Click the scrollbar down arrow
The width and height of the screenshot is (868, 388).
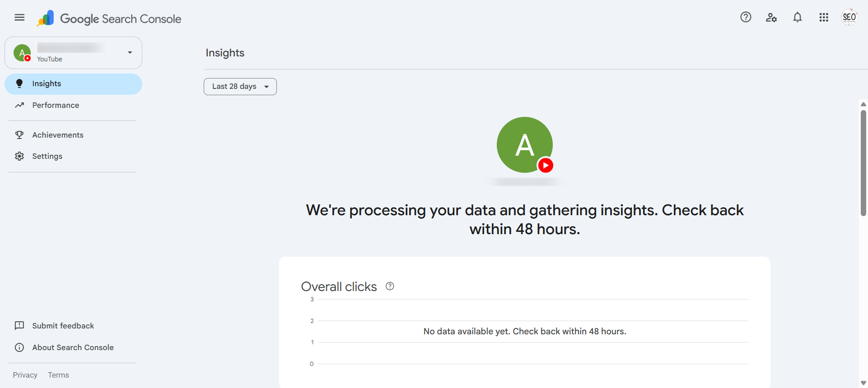(x=863, y=383)
